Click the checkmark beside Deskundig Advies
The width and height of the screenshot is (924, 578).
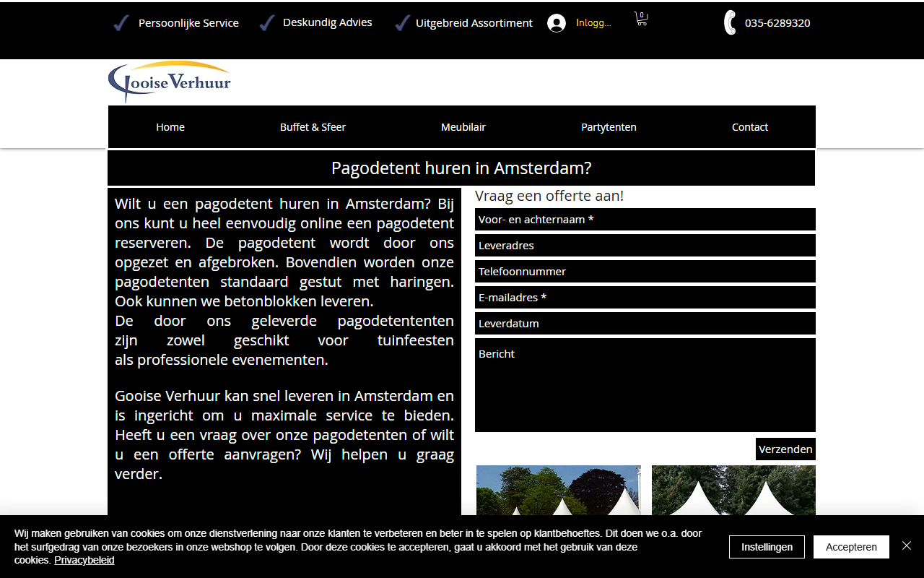click(x=267, y=23)
